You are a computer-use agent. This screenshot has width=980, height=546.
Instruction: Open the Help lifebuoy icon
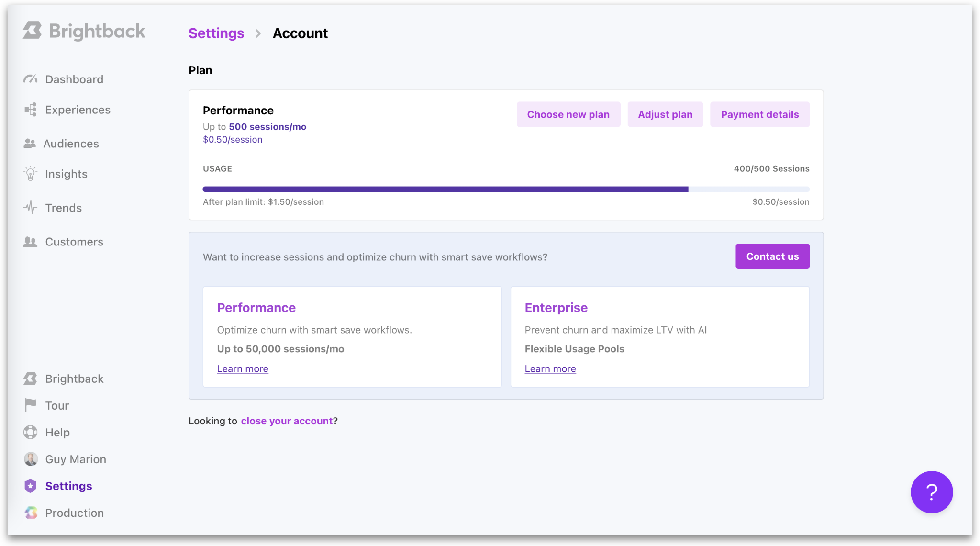[31, 432]
